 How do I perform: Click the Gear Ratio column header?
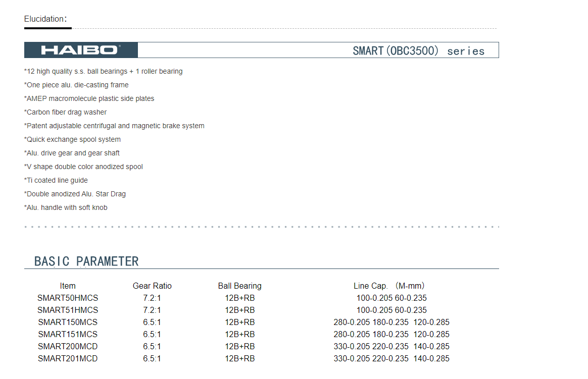point(152,286)
